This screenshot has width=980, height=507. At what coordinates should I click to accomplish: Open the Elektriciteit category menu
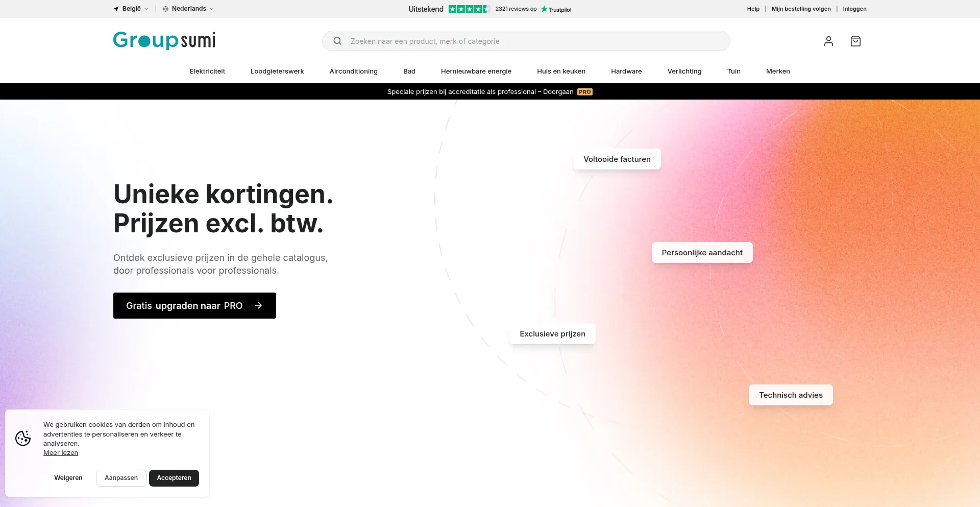click(207, 71)
